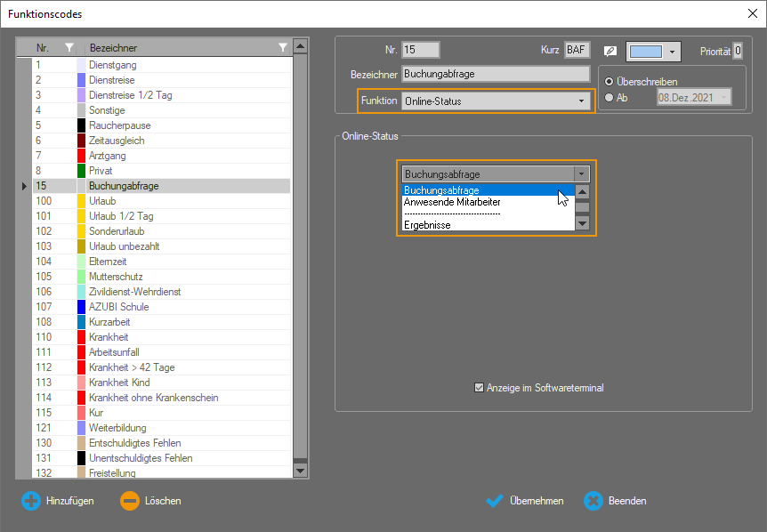The height and width of the screenshot is (532, 767).
Task: Click the eraser icon beside the color box
Action: [610, 52]
